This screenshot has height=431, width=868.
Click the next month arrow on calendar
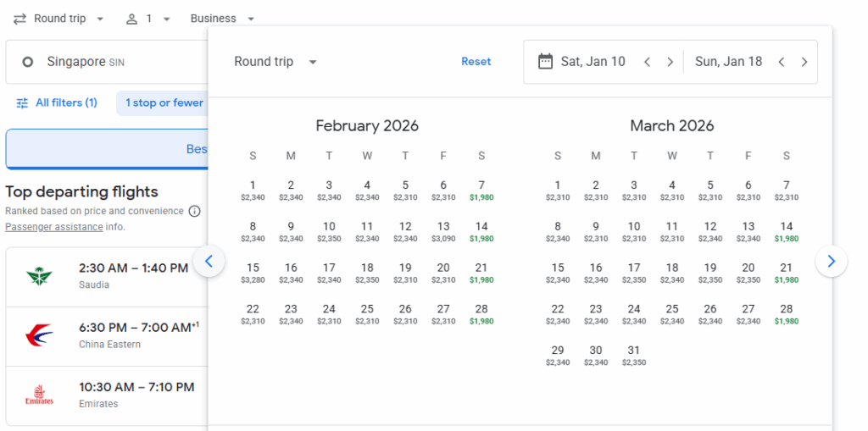coord(831,262)
